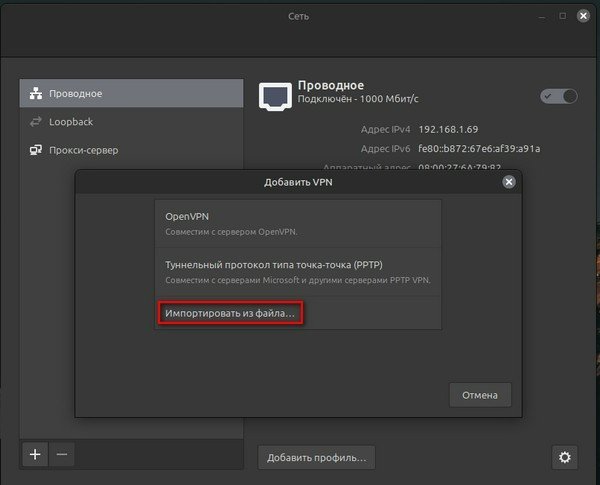This screenshot has height=485, width=600.
Task: Close the Сеть window
Action: click(583, 16)
